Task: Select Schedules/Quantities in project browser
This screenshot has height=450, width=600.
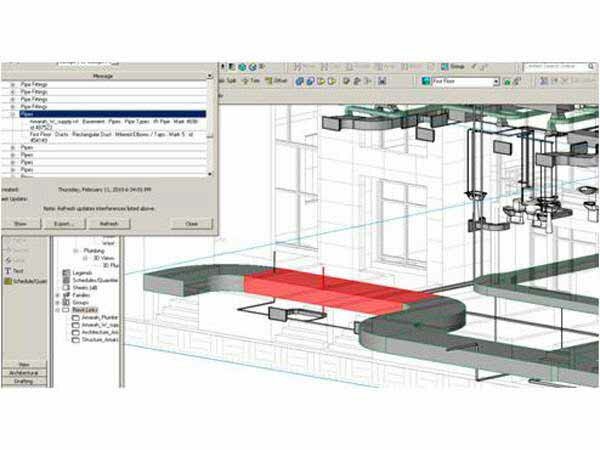Action: point(95,280)
